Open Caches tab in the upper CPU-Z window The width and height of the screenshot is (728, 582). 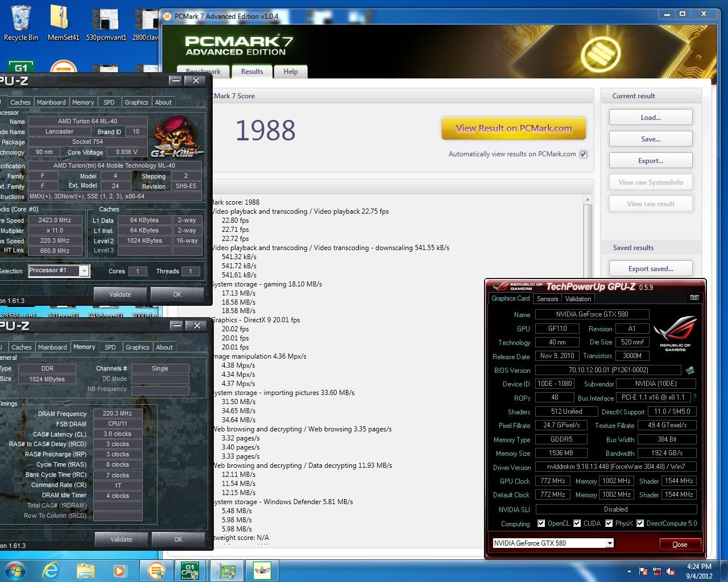[20, 102]
